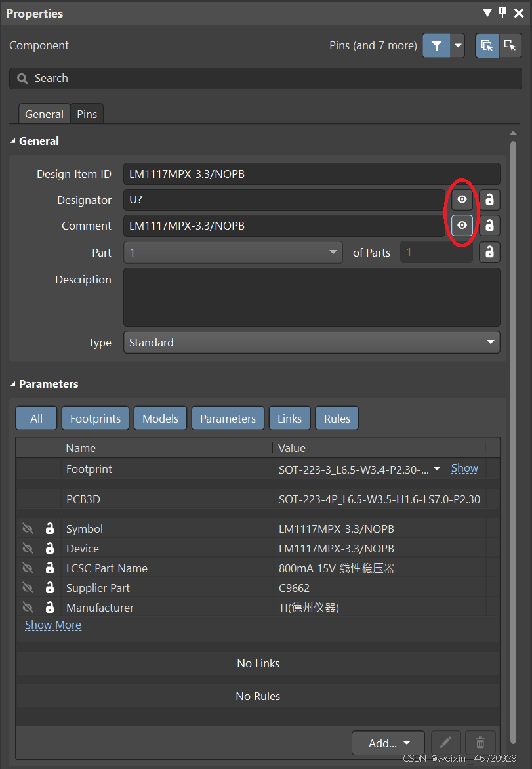Click the search magnifier icon

[22, 79]
